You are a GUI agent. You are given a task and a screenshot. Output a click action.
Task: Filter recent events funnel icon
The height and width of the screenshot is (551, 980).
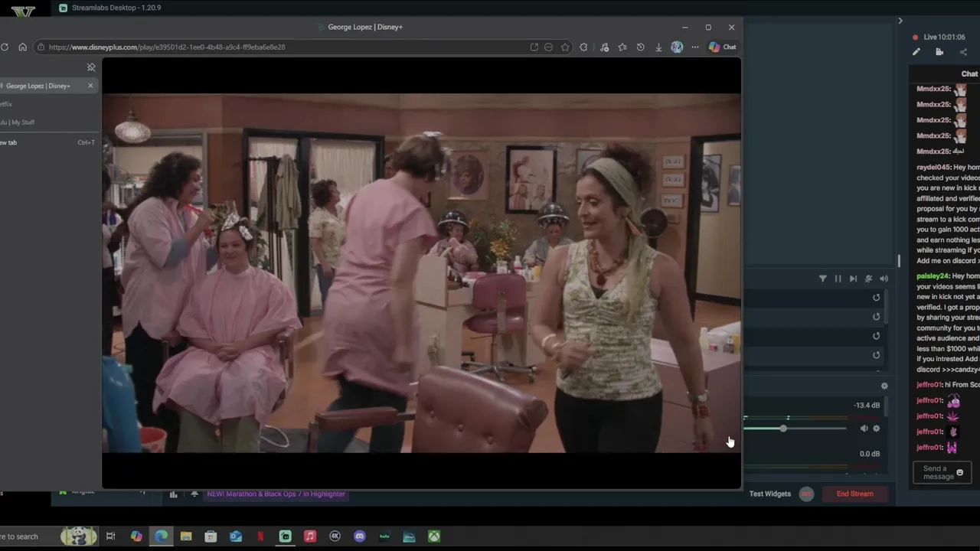point(823,279)
